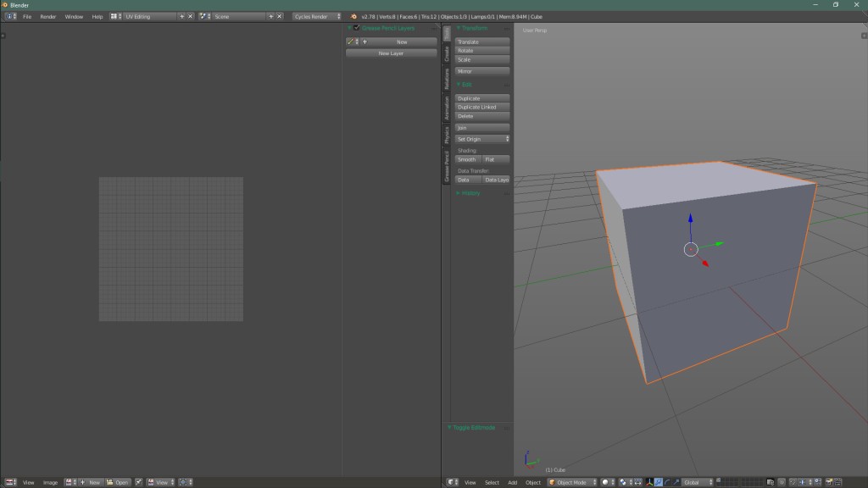868x488 pixels.
Task: Toggle the Grease Pencil Layers panel checkbox
Action: [357, 28]
